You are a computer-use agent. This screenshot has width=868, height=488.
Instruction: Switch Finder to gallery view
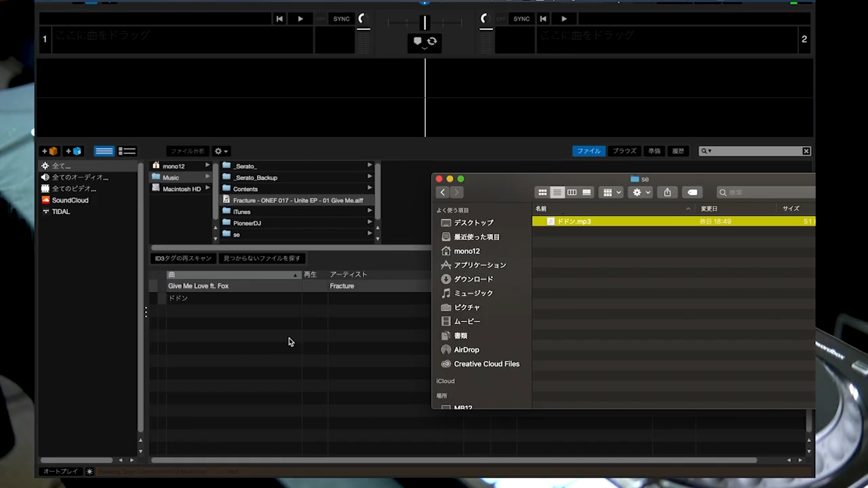click(x=587, y=192)
